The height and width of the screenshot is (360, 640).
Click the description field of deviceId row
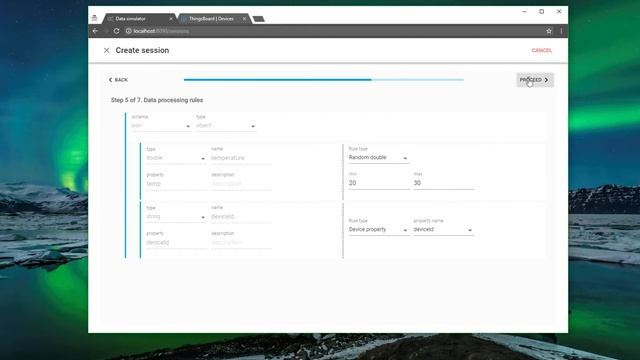coord(241,242)
